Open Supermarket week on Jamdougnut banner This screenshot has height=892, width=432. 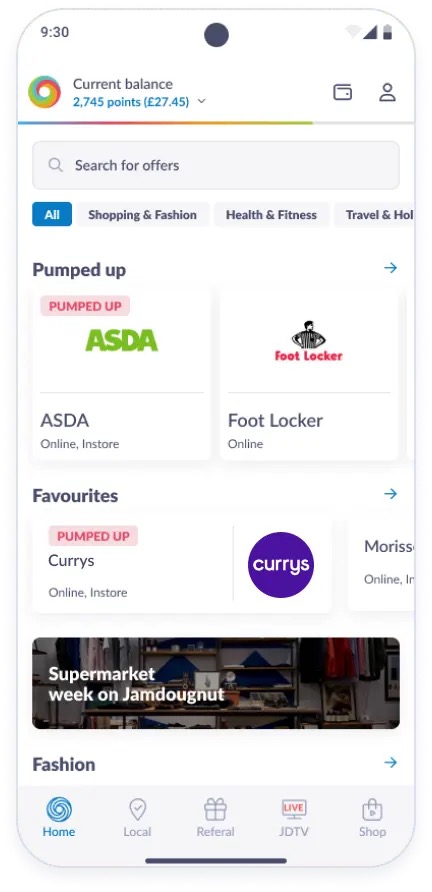(x=216, y=683)
